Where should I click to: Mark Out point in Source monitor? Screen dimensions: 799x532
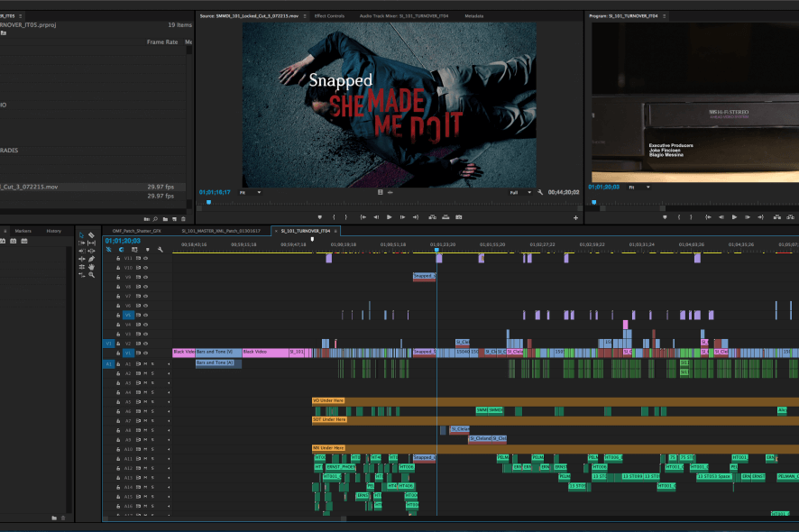[346, 217]
